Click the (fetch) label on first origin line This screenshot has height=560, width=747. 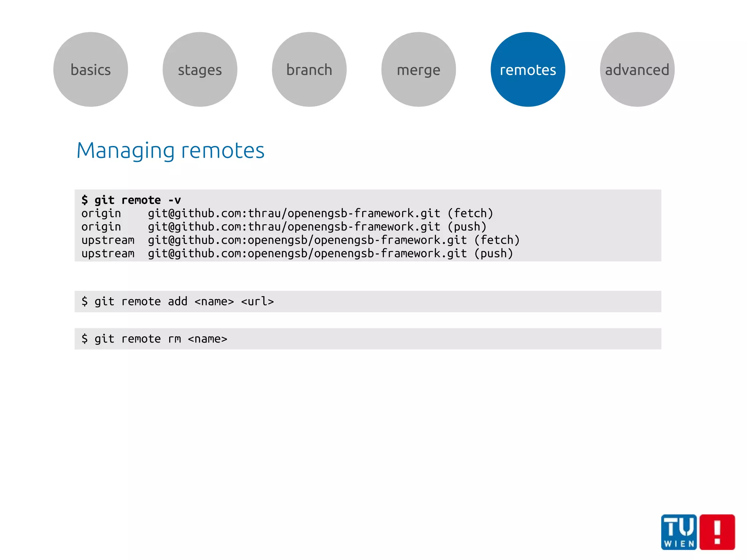point(470,213)
